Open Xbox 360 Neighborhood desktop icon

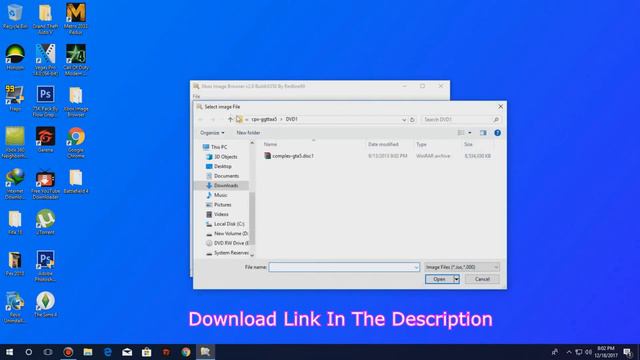[x=15, y=142]
